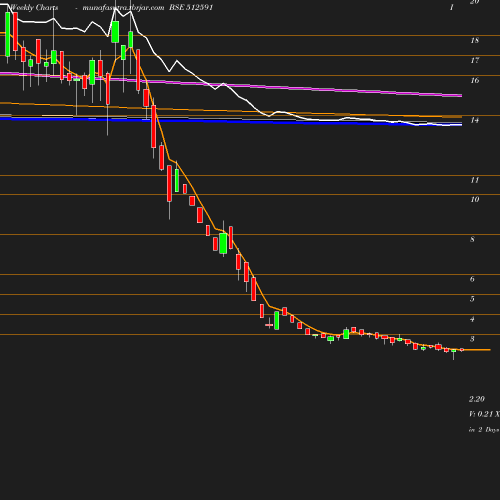Select the price axis label "5"
500x500 pixels.
(472, 299)
